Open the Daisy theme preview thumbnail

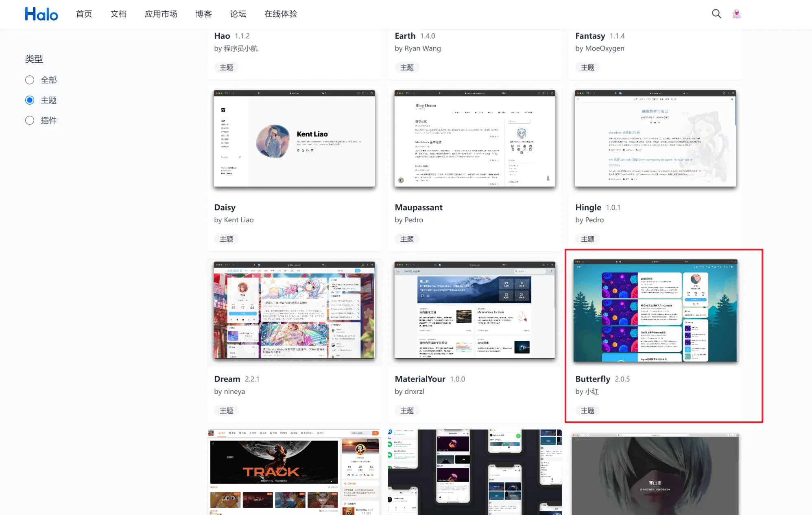[294, 139]
